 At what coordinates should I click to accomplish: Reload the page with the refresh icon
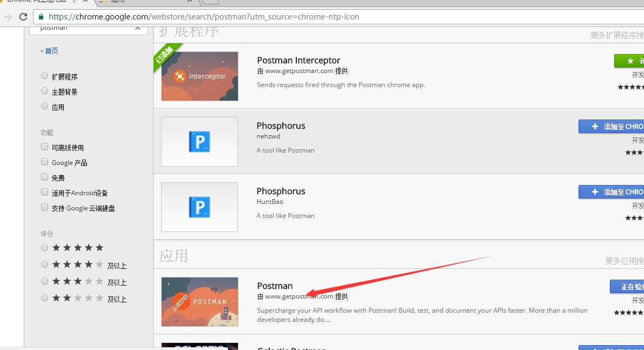(x=23, y=17)
